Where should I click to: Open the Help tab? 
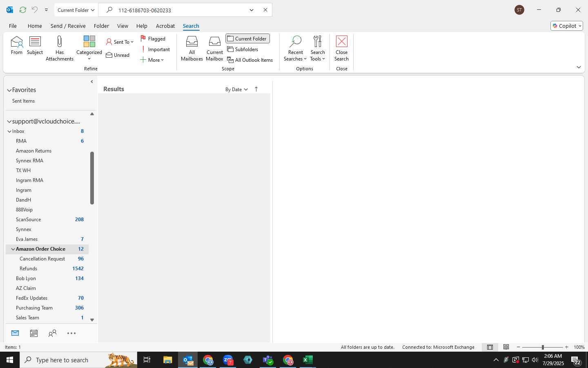click(142, 26)
